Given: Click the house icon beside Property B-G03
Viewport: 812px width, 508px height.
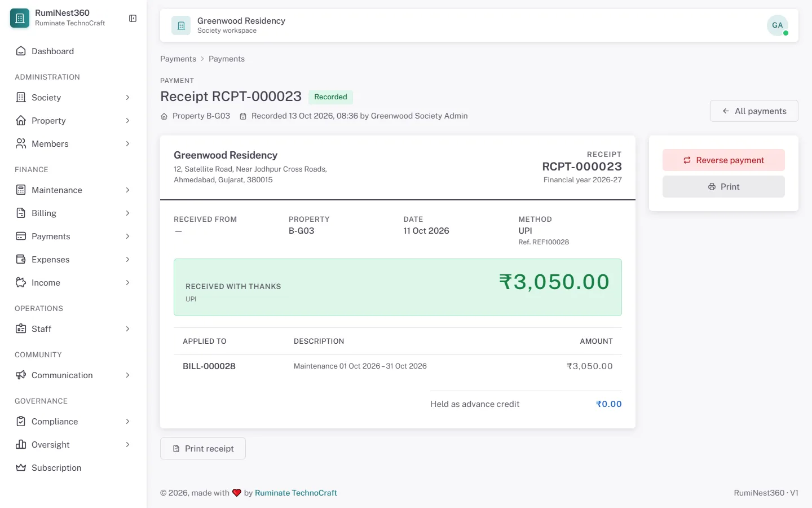Looking at the screenshot, I should 164,116.
